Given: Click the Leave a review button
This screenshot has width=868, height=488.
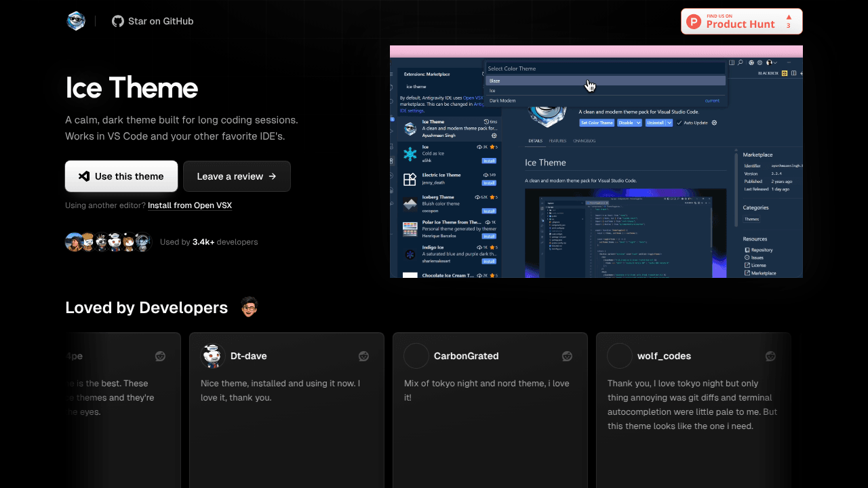Looking at the screenshot, I should (x=237, y=176).
